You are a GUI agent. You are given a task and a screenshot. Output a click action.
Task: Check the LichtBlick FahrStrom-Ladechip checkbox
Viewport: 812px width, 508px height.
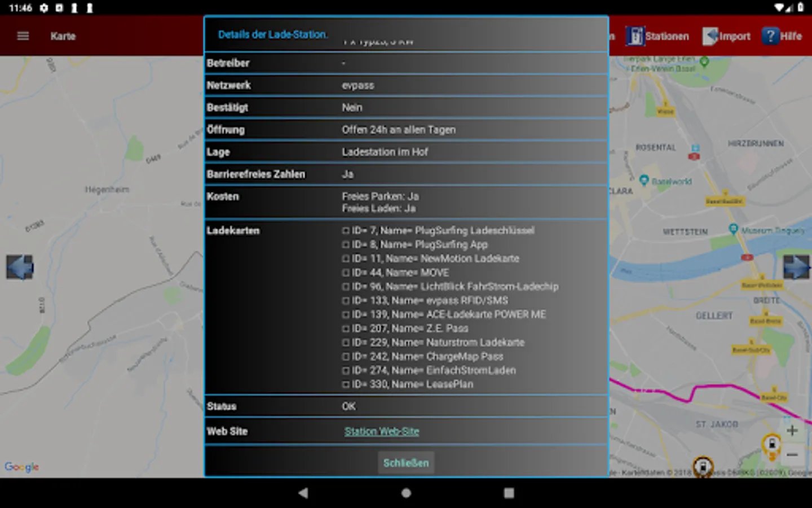(346, 287)
